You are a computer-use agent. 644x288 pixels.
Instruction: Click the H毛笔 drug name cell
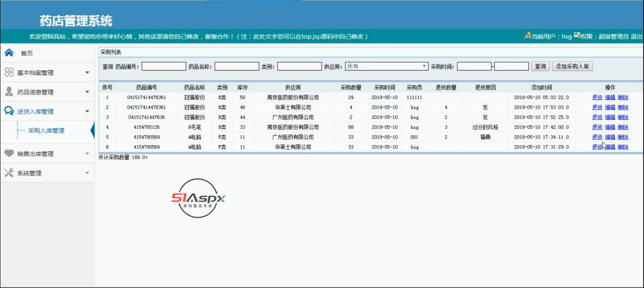pyautogui.click(x=195, y=127)
